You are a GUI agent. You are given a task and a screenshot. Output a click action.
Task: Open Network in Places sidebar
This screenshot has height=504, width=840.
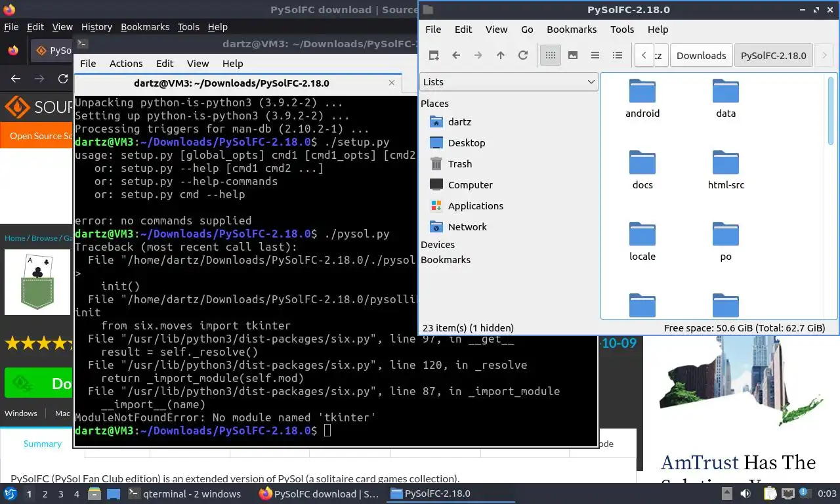(x=467, y=226)
